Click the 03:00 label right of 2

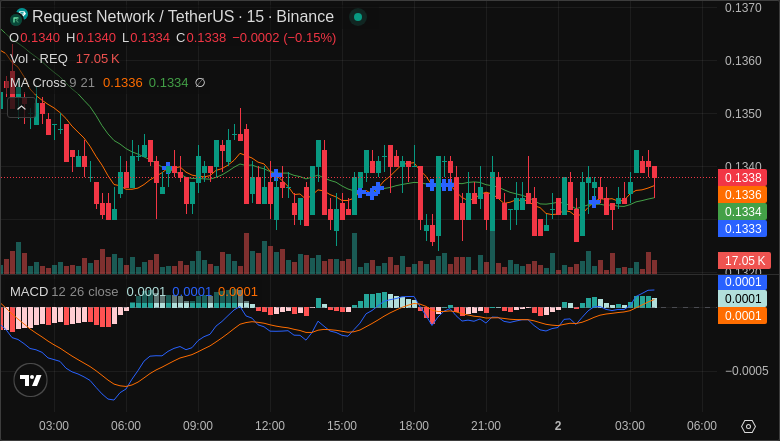pyautogui.click(x=630, y=426)
